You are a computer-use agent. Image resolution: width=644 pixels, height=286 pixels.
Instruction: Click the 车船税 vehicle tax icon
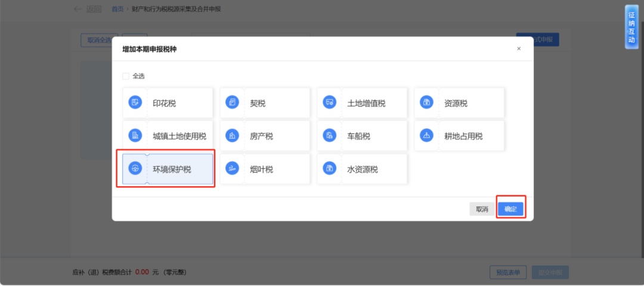point(329,136)
